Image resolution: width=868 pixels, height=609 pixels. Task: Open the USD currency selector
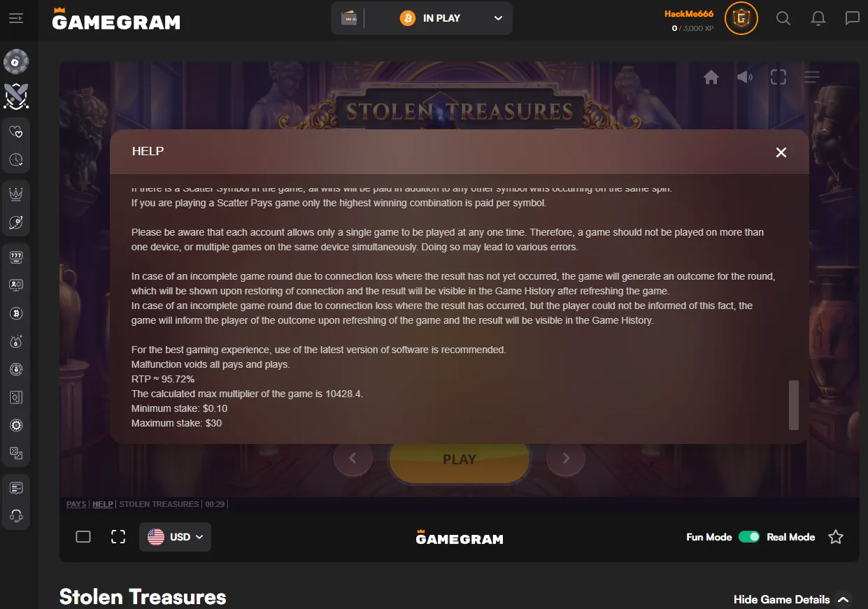point(175,537)
